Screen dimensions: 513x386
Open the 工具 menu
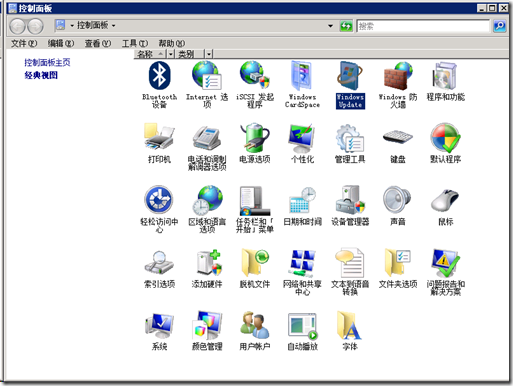click(x=135, y=43)
